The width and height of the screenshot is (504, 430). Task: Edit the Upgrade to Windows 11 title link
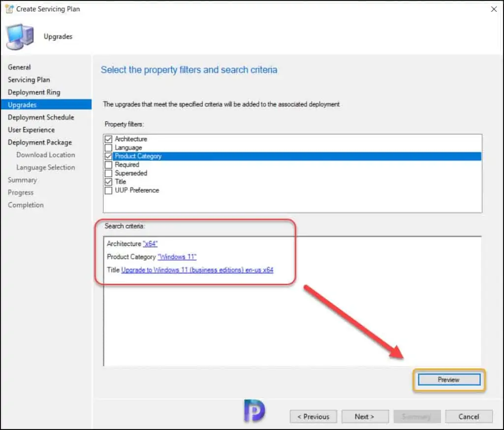pos(197,270)
